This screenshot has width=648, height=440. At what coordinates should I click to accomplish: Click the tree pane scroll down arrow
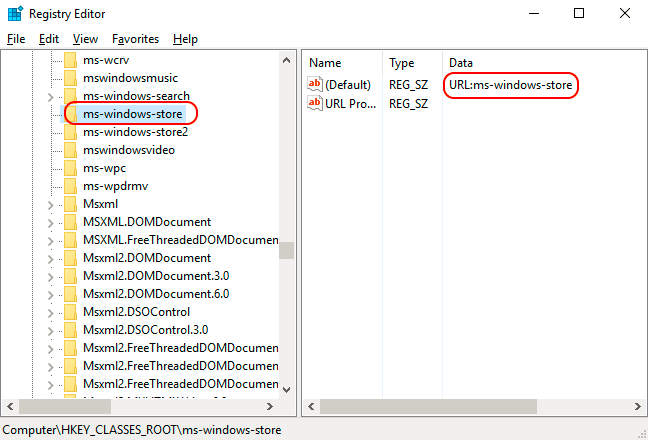coord(286,390)
